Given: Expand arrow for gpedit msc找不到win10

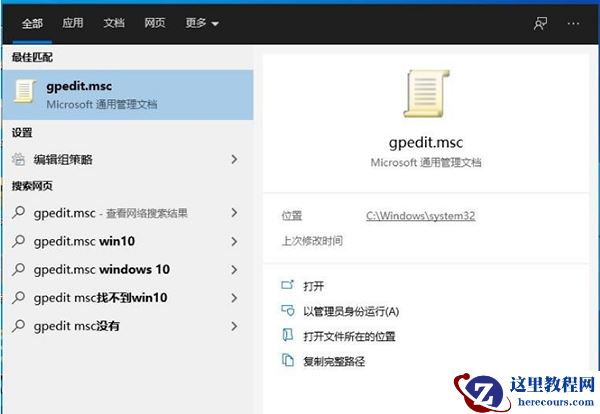Looking at the screenshot, I should click(x=234, y=298).
